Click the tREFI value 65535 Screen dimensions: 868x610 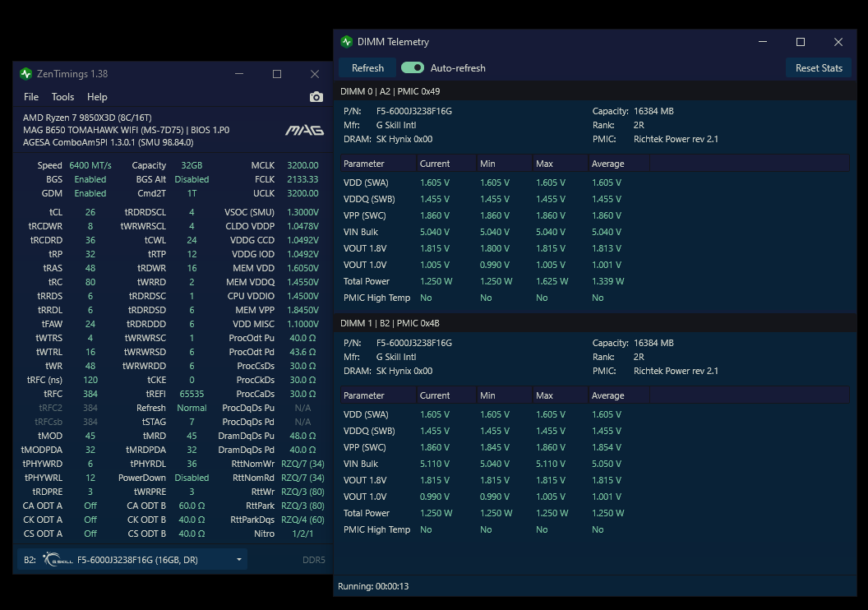[x=192, y=394]
